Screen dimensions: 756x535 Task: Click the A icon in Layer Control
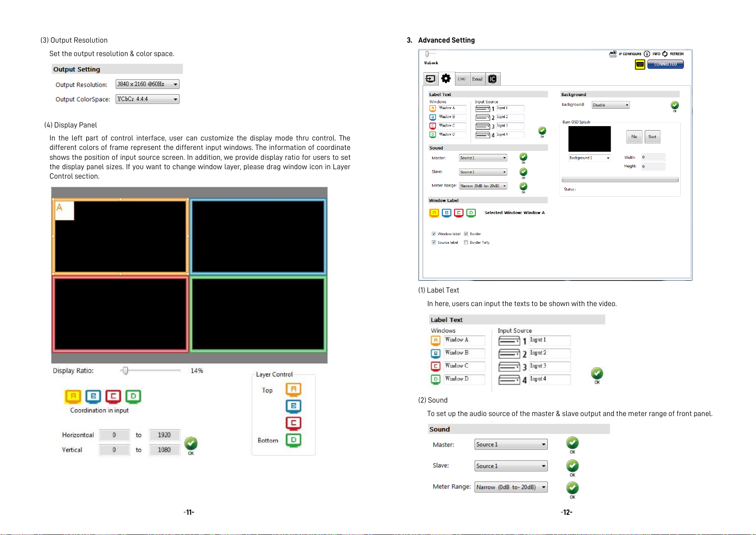(x=293, y=389)
